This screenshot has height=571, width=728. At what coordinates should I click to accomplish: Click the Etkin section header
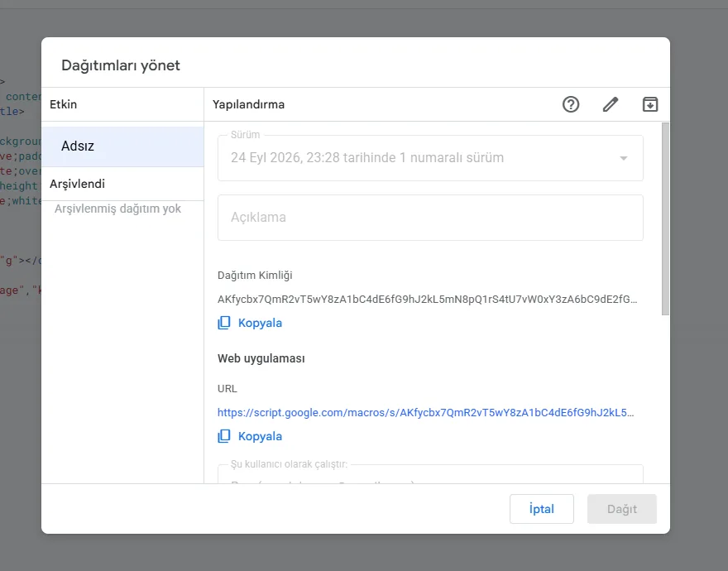[x=63, y=104]
